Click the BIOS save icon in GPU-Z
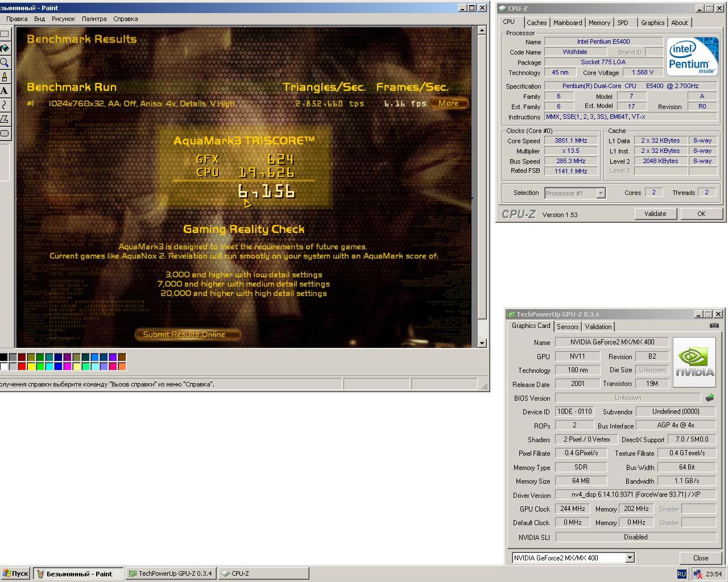Viewport: 728px width, 582px height. pyautogui.click(x=709, y=398)
